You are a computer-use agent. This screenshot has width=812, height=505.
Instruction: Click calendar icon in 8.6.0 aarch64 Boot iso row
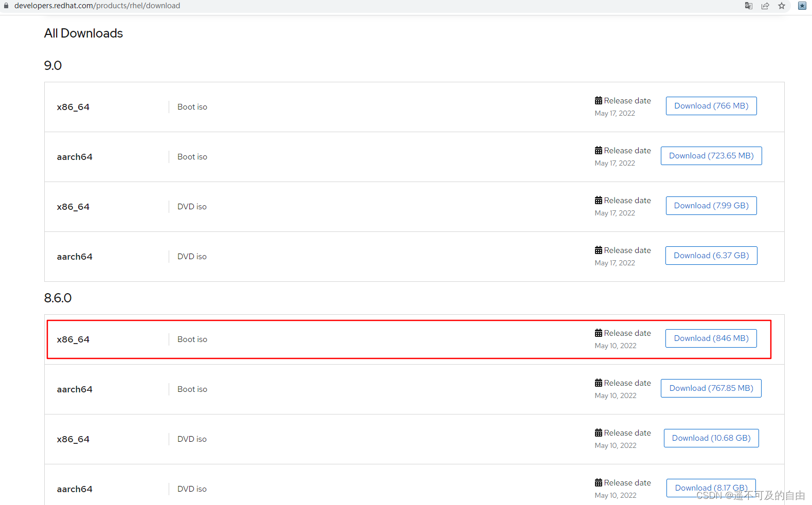point(599,383)
